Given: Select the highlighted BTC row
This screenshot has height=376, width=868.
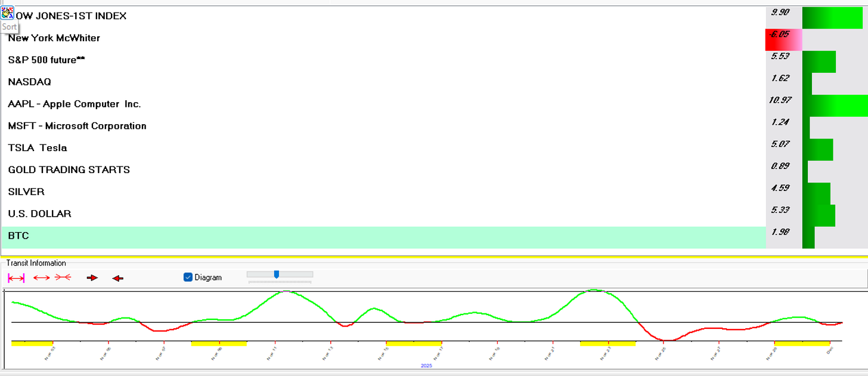Looking at the screenshot, I should (x=383, y=237).
